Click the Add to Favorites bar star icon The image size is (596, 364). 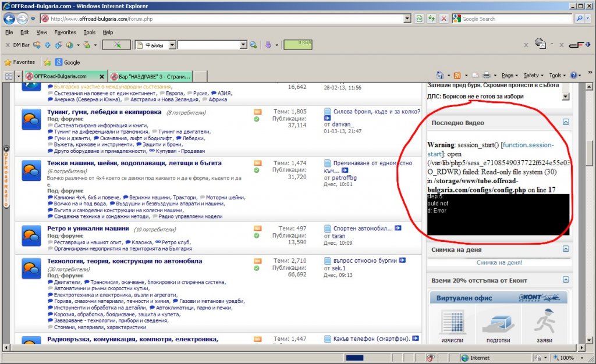pos(47,62)
